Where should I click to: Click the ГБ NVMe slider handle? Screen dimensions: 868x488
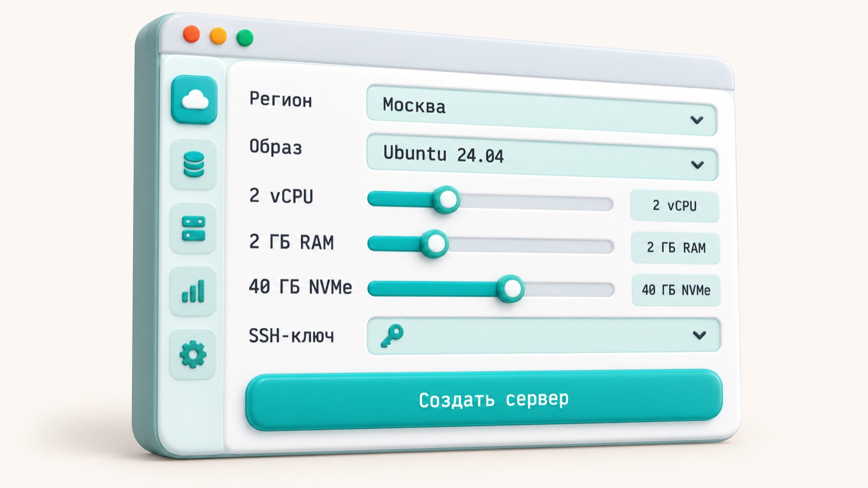pyautogui.click(x=510, y=289)
